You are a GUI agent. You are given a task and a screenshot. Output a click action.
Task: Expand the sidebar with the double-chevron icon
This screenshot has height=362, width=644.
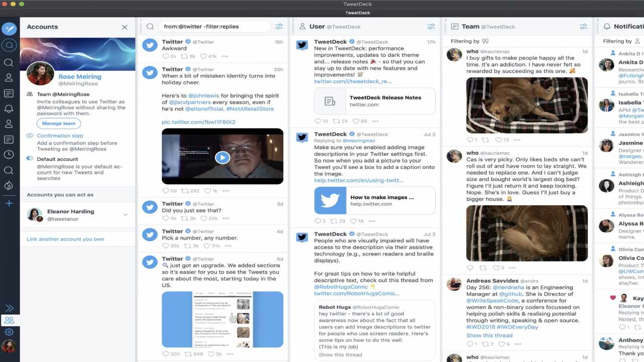pos(9,308)
